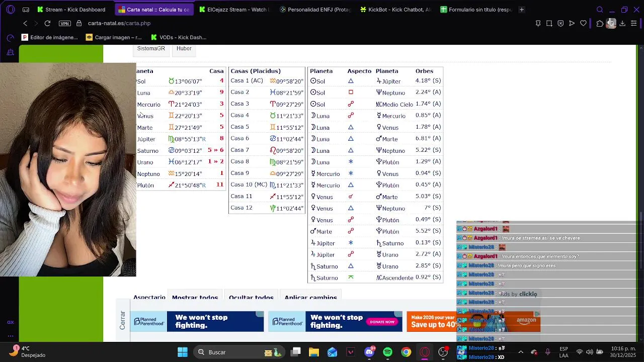Open Opera GX from taskbar
Screen dimensions: 644x362
(x=425, y=352)
